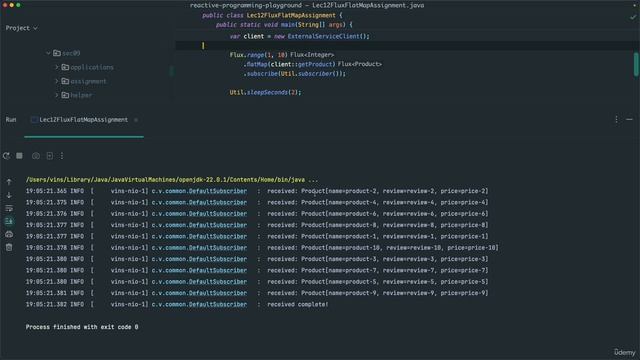Viewport: 640px width, 360px height.
Task: Collapse the sec09 folder chevron
Action: click(48, 53)
